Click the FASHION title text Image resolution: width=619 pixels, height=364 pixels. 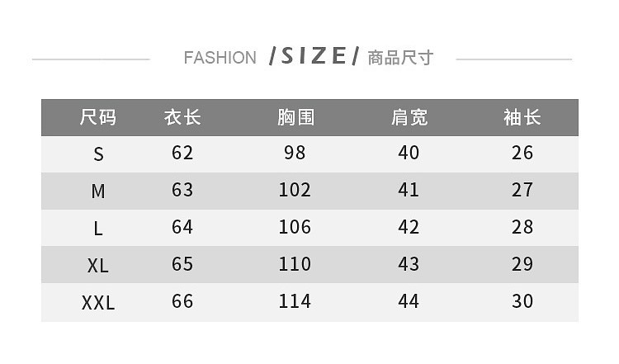coord(220,58)
